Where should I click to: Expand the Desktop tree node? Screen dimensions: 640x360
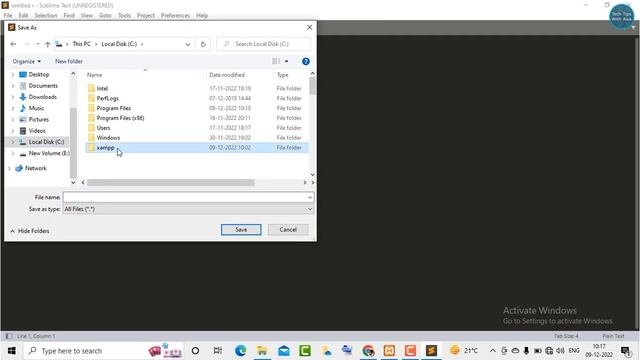13,75
